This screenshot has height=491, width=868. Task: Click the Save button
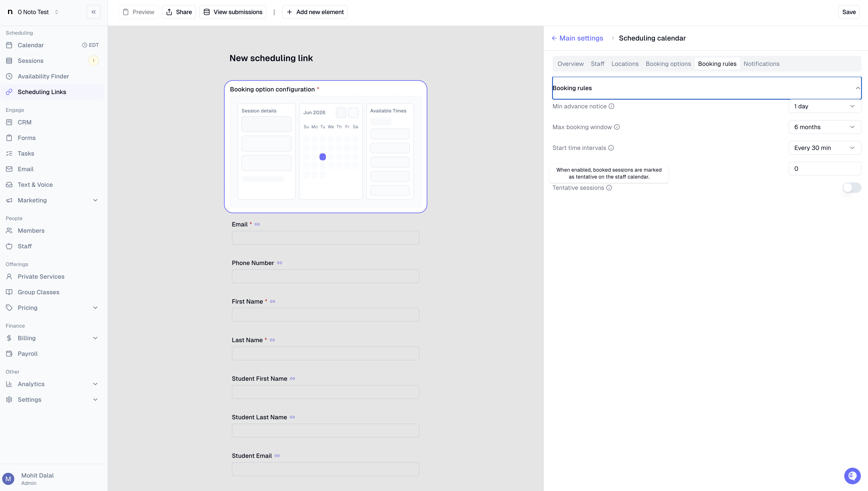click(x=849, y=12)
